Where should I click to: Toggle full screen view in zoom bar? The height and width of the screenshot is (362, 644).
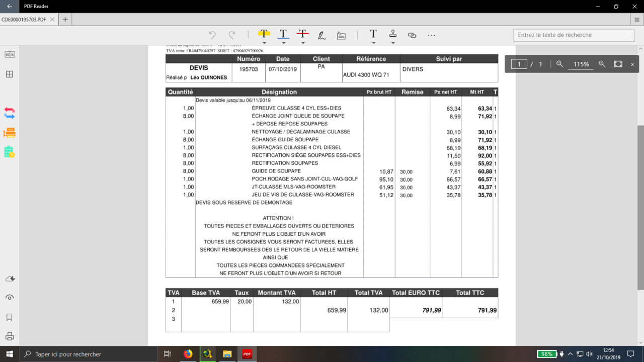pyautogui.click(x=618, y=64)
